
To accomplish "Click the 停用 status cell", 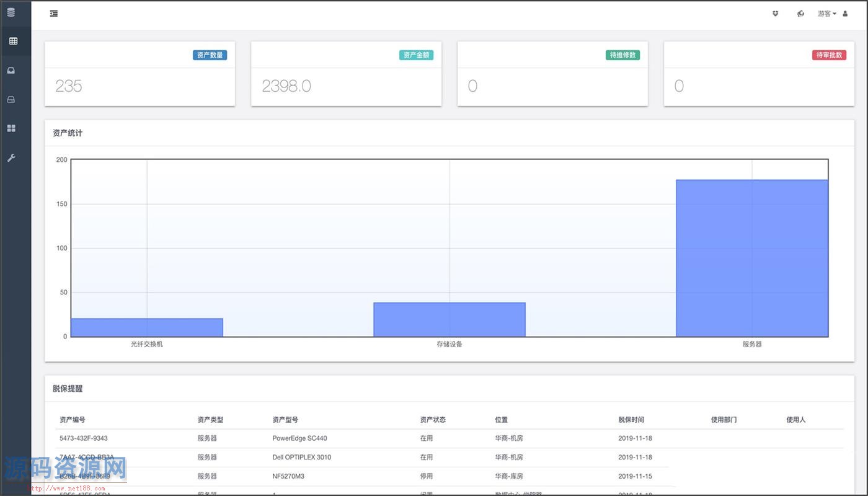I will (x=427, y=477).
